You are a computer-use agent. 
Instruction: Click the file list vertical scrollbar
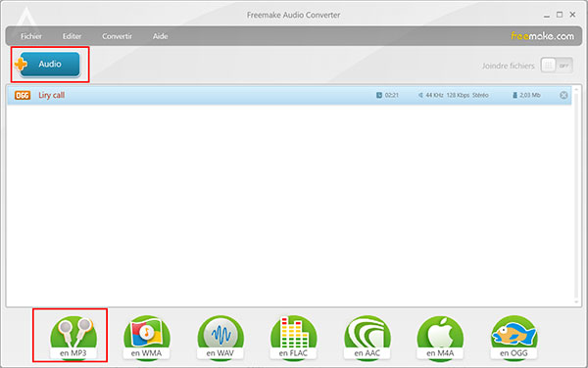point(576,196)
